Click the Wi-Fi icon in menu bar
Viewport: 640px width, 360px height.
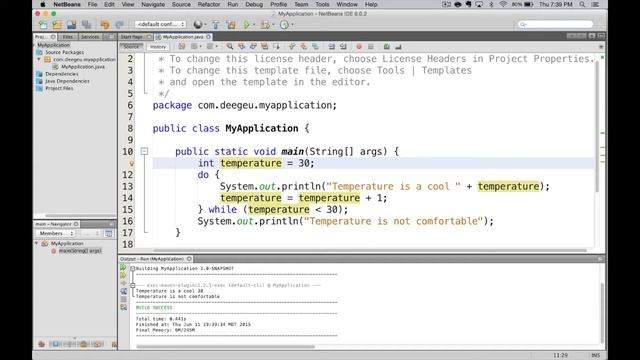tap(503, 4)
